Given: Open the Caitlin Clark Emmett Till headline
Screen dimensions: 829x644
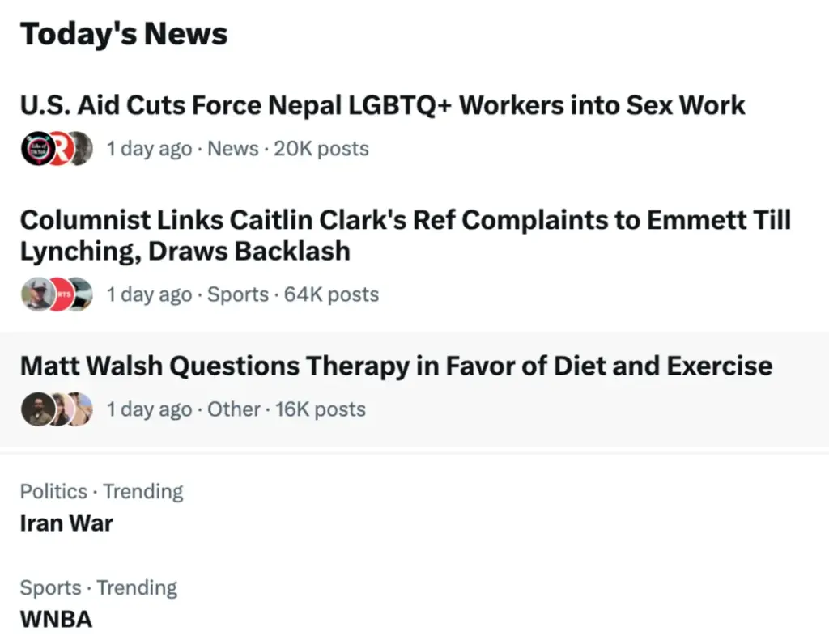Looking at the screenshot, I should [x=406, y=235].
